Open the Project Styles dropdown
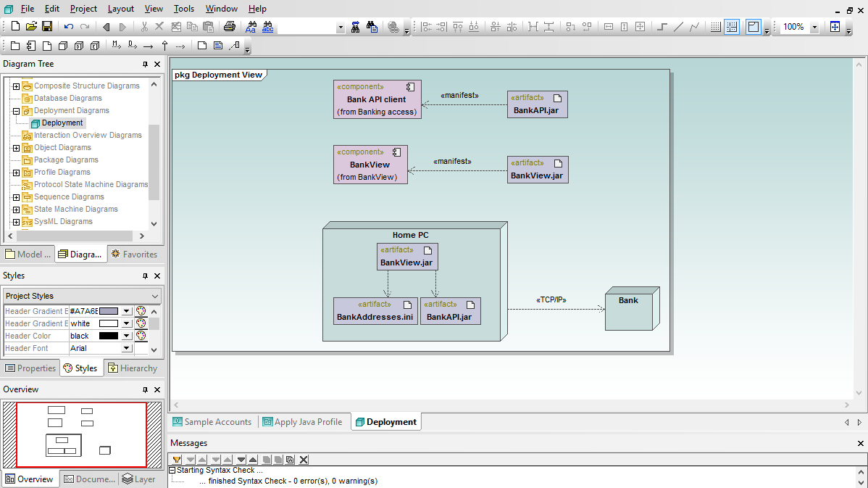Viewport: 868px width, 488px height. point(154,297)
